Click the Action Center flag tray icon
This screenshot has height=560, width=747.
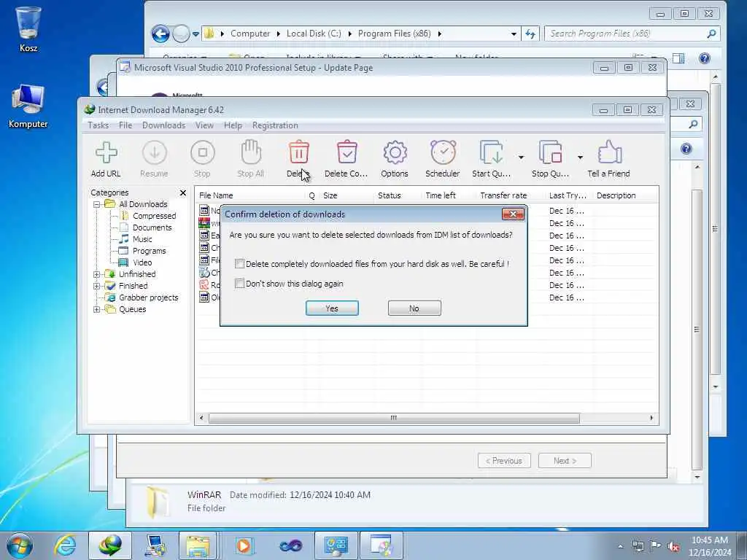pyautogui.click(x=656, y=546)
